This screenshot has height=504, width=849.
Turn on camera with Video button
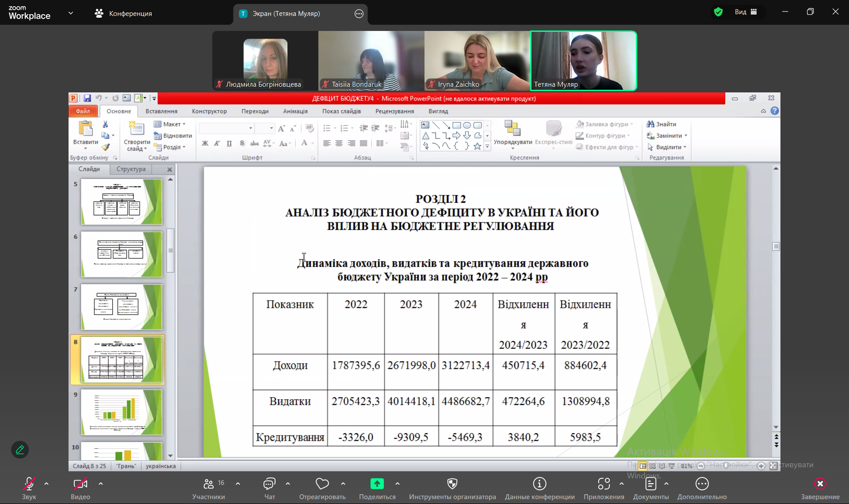80,484
